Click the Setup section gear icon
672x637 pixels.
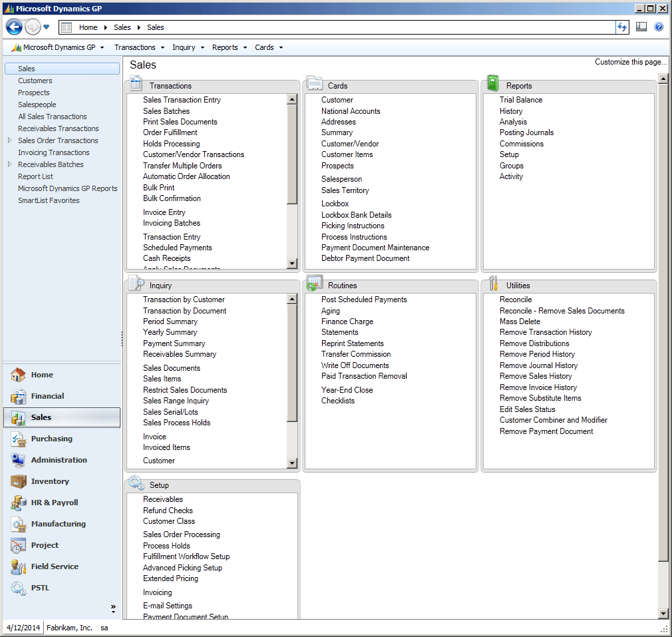pos(136,483)
